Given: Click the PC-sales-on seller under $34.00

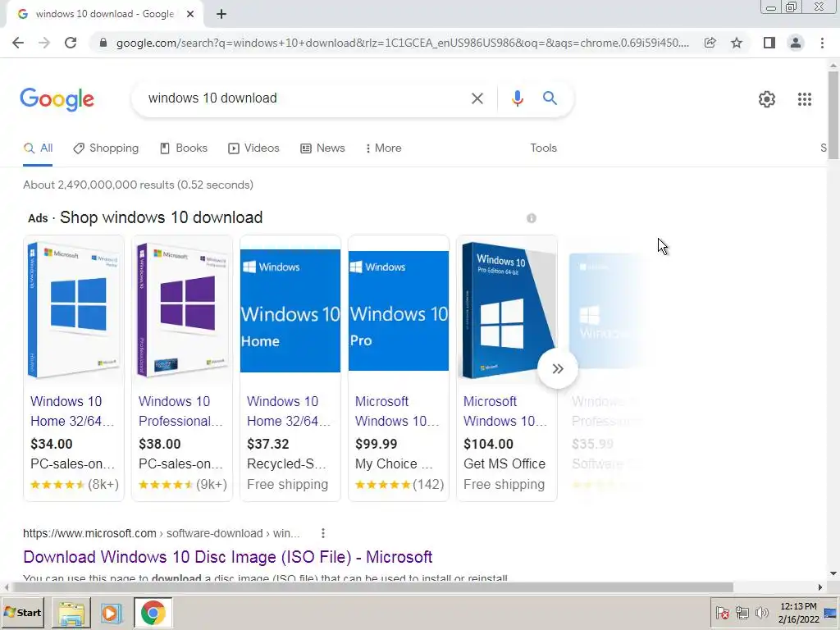Looking at the screenshot, I should click(x=73, y=464).
